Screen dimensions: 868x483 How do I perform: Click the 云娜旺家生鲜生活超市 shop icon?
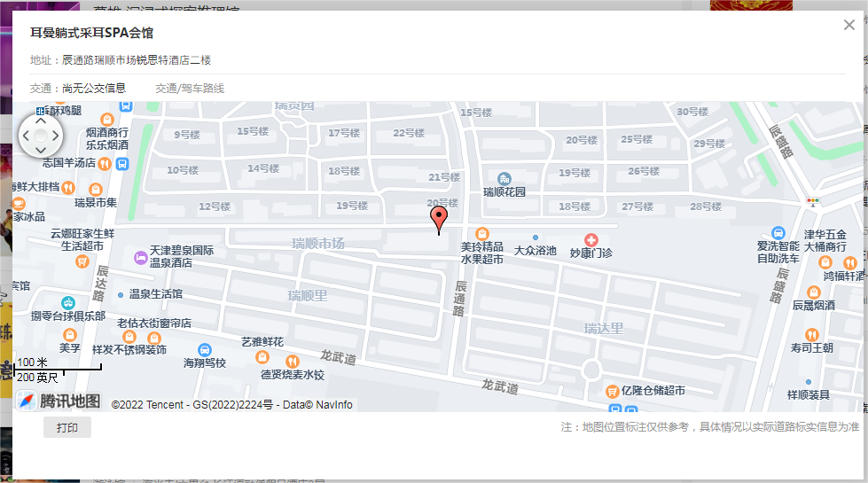(82, 261)
